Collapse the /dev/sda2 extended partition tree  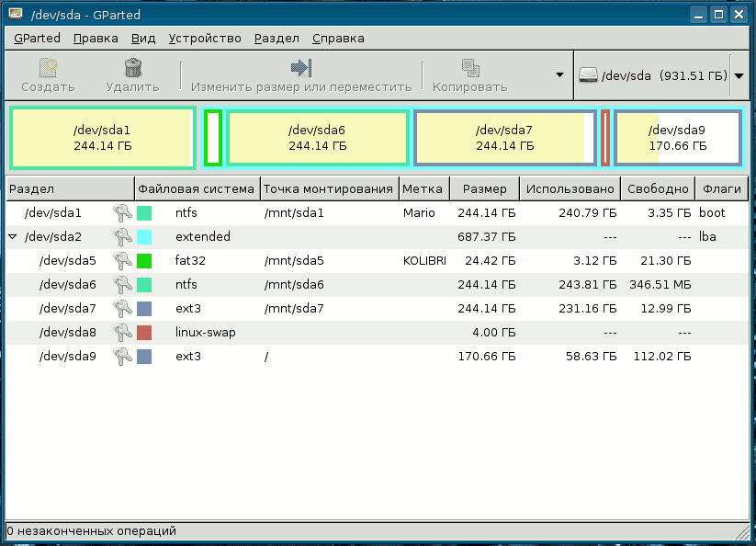click(13, 237)
